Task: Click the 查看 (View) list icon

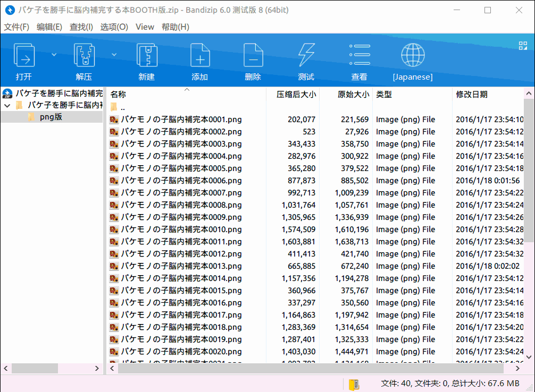Action: point(360,55)
